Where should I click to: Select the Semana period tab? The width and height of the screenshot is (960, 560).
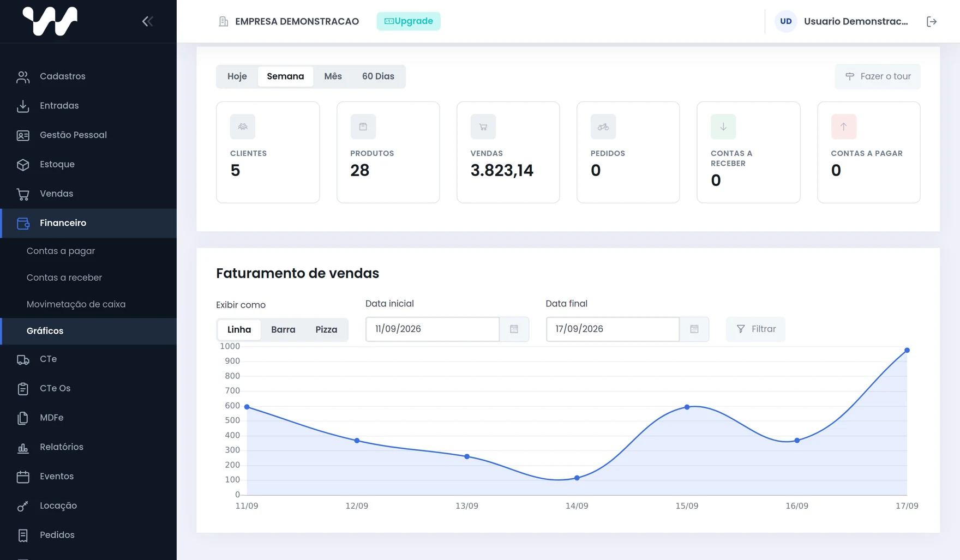click(285, 76)
